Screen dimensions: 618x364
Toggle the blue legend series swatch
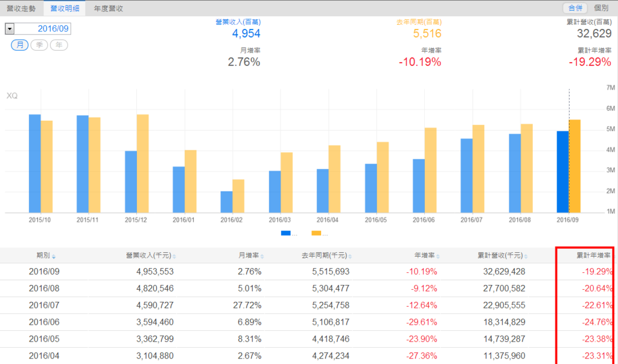click(x=285, y=234)
